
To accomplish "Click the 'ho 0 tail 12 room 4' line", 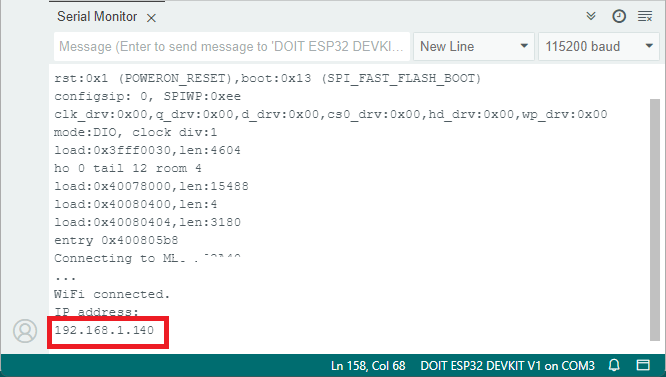I will pyautogui.click(x=128, y=168).
